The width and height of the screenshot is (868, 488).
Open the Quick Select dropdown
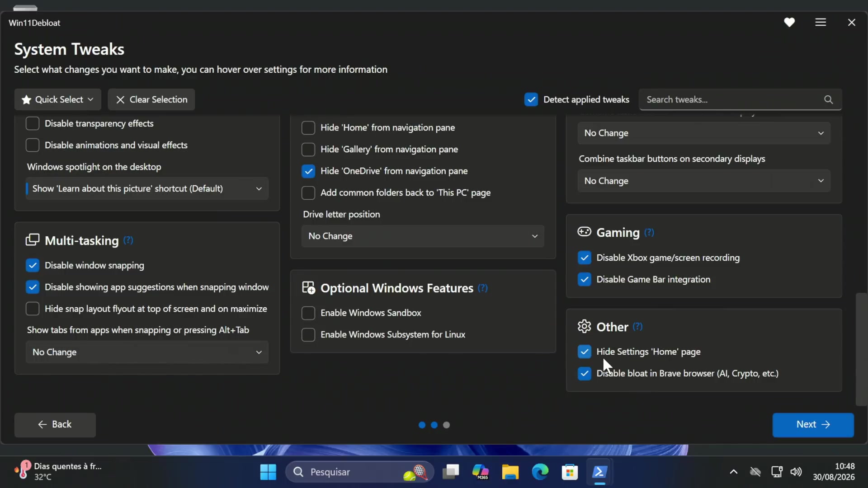[x=58, y=99]
